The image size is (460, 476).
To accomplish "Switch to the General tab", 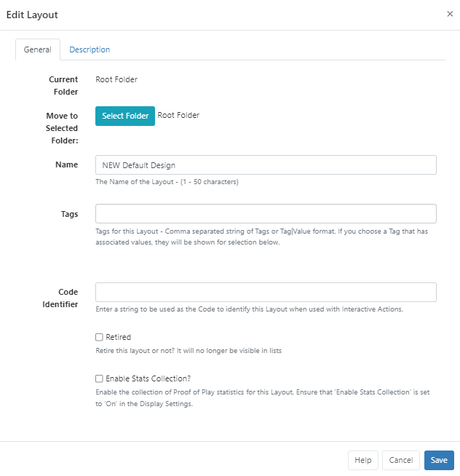I will point(37,49).
